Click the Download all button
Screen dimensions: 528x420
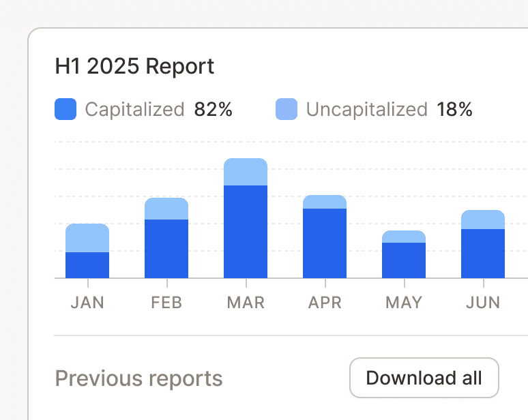pyautogui.click(x=424, y=378)
